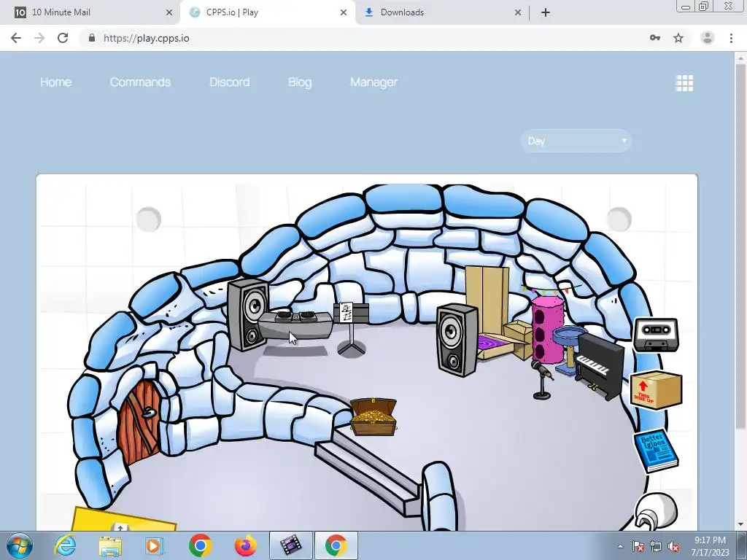Open the Chrome profile avatar
The width and height of the screenshot is (747, 560).
pyautogui.click(x=708, y=38)
